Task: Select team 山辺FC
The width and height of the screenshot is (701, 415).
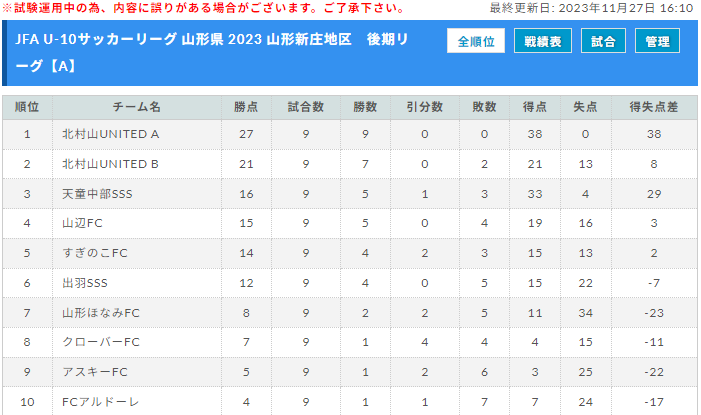Action: click(x=82, y=223)
